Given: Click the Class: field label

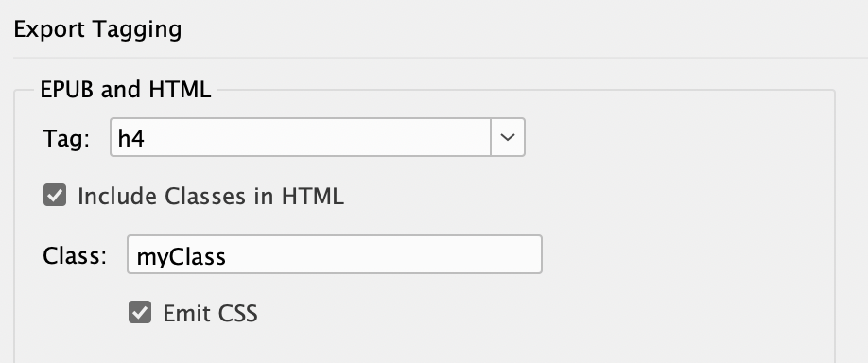Looking at the screenshot, I should click(75, 255).
